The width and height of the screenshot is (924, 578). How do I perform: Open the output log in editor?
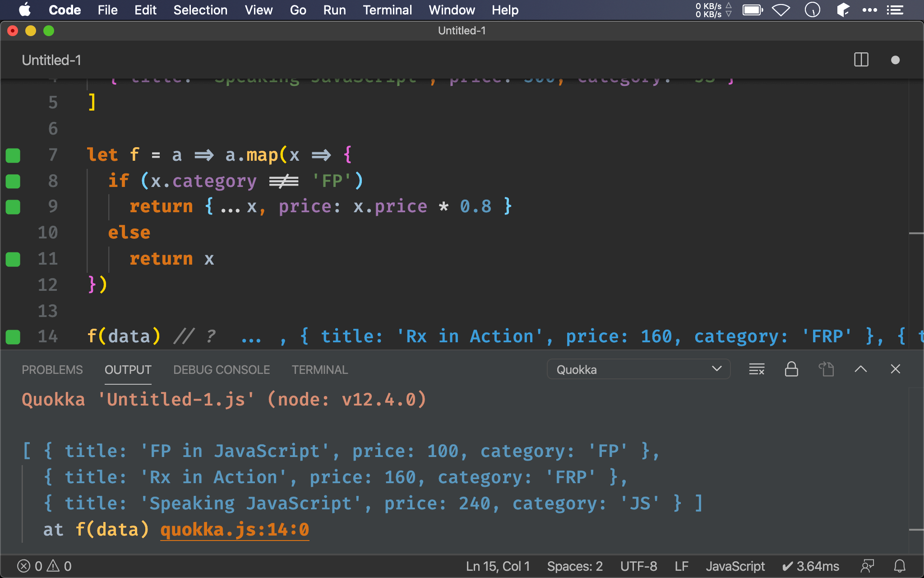coord(826,369)
